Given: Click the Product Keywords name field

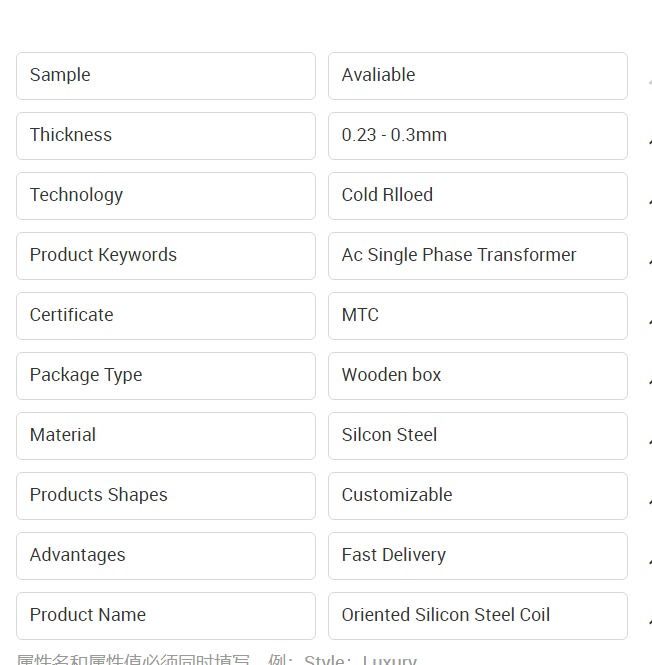Looking at the screenshot, I should pos(166,256).
